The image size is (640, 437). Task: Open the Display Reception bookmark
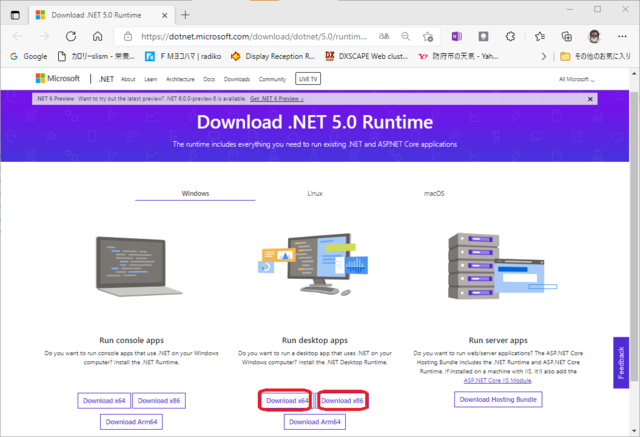coord(273,56)
